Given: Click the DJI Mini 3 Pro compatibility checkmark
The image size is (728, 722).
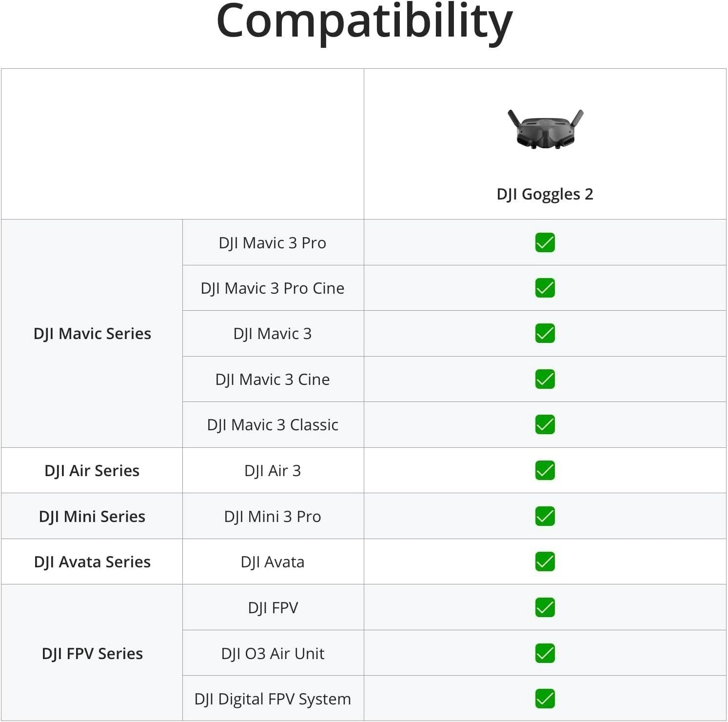Looking at the screenshot, I should (x=545, y=516).
